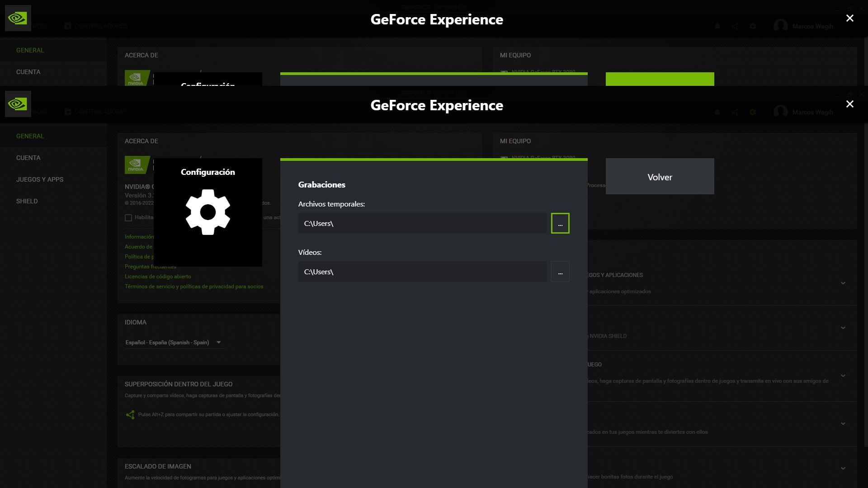Click the Vídeos path input field
The width and height of the screenshot is (868, 488).
pos(422,272)
